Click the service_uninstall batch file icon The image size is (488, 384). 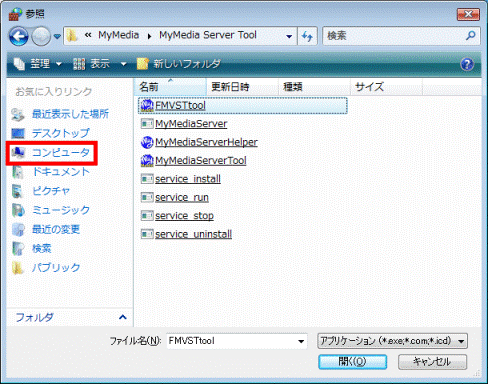(147, 234)
